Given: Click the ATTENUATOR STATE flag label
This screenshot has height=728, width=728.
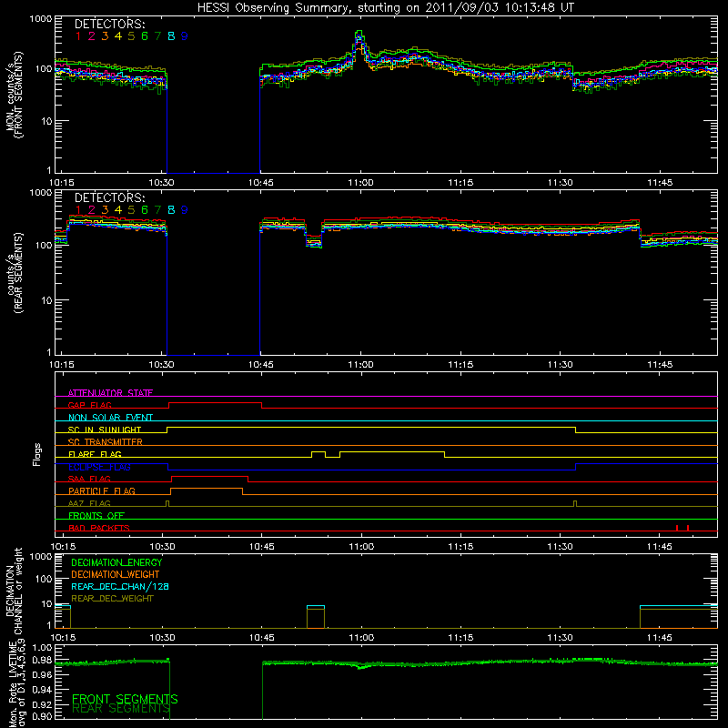Looking at the screenshot, I should click(x=110, y=393).
